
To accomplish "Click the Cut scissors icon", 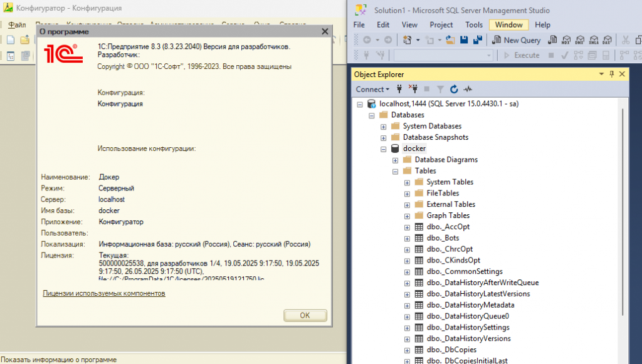I will click(x=625, y=40).
